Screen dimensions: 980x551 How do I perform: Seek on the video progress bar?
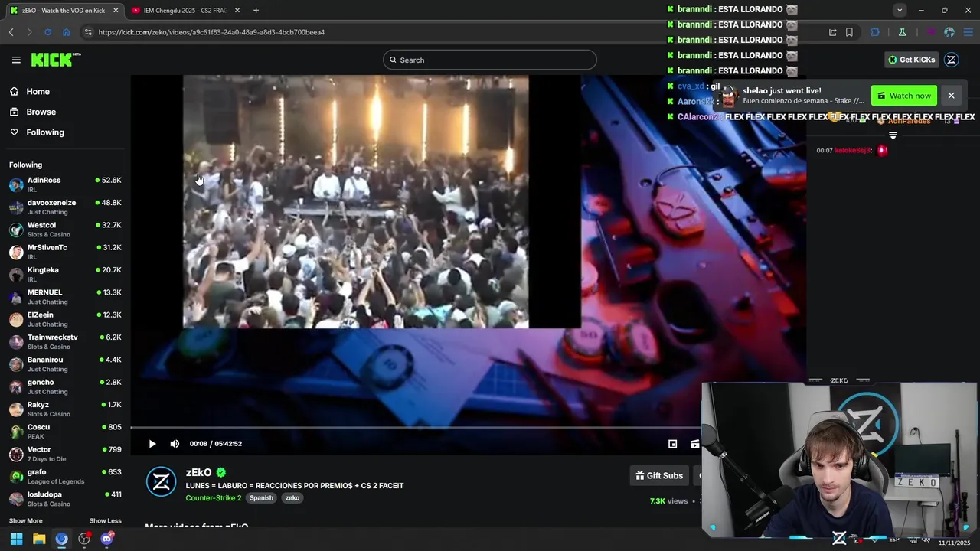pyautogui.click(x=416, y=428)
